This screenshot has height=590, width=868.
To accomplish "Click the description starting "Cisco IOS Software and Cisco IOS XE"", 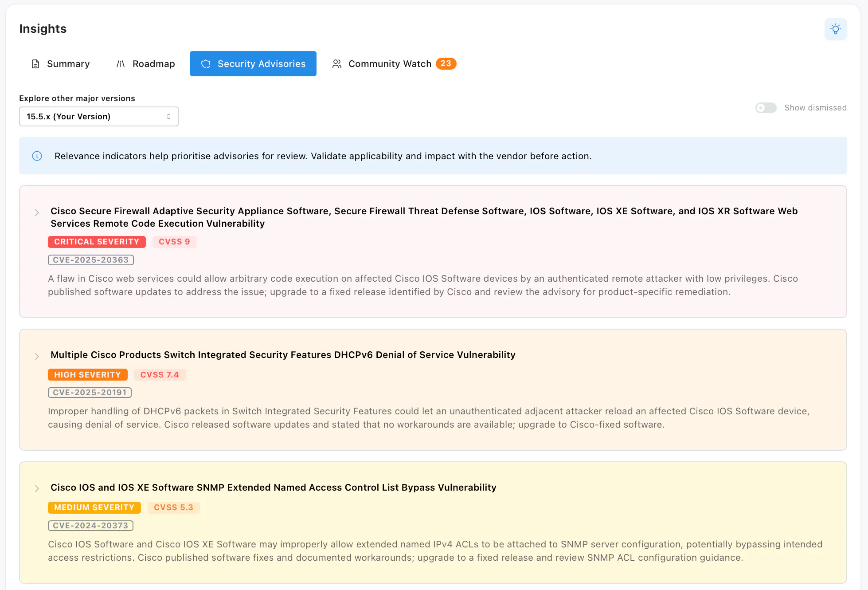I will click(435, 551).
